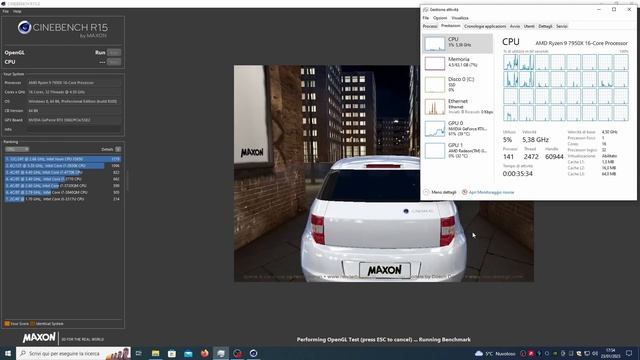Switch to the Utenti tab
This screenshot has height=360, width=640.
[x=529, y=26]
